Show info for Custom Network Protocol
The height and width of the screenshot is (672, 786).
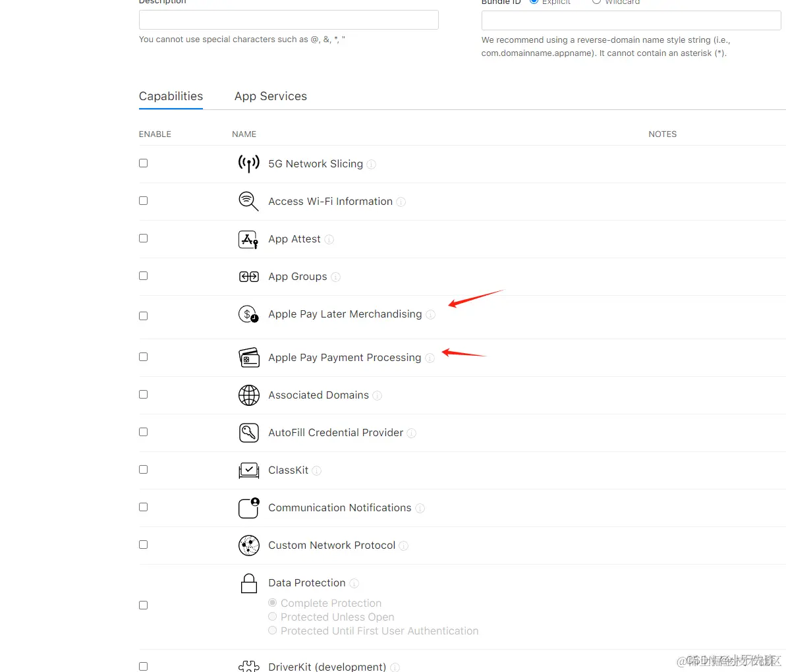pos(403,546)
